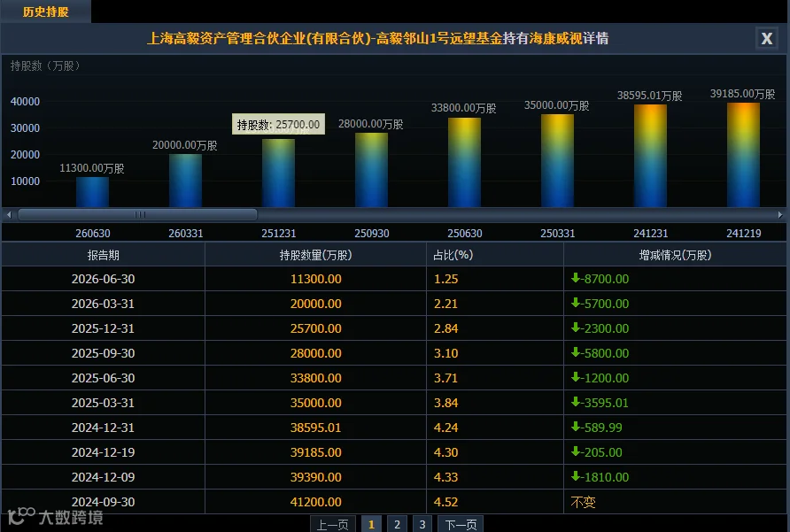The image size is (790, 532).
Task: Click the ratio value 2.84
Action: [x=445, y=328]
